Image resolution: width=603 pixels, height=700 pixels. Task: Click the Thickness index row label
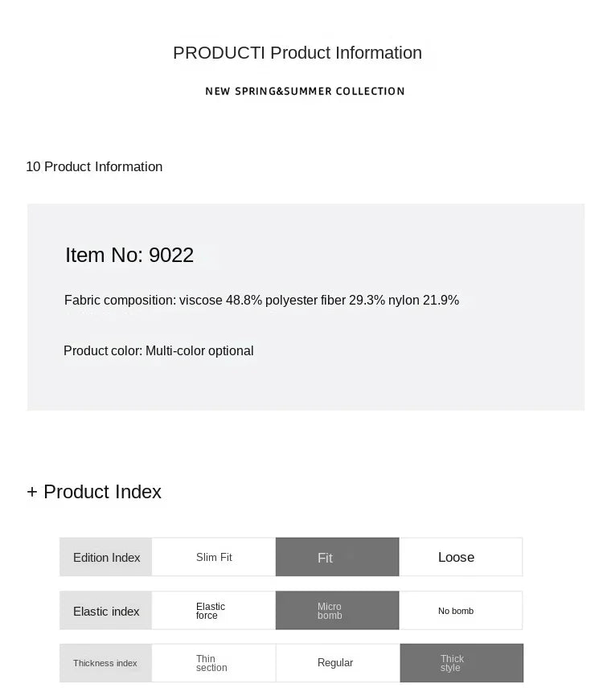[x=105, y=663]
